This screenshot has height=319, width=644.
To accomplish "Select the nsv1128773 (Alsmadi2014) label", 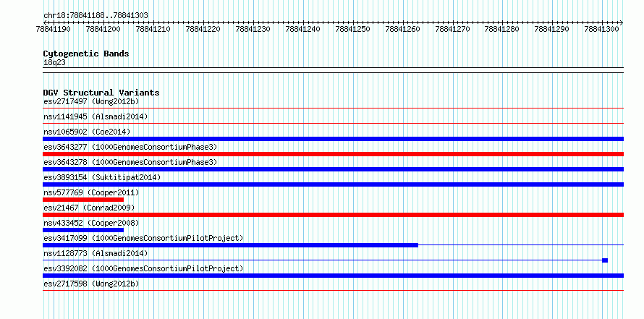I will click(96, 253).
